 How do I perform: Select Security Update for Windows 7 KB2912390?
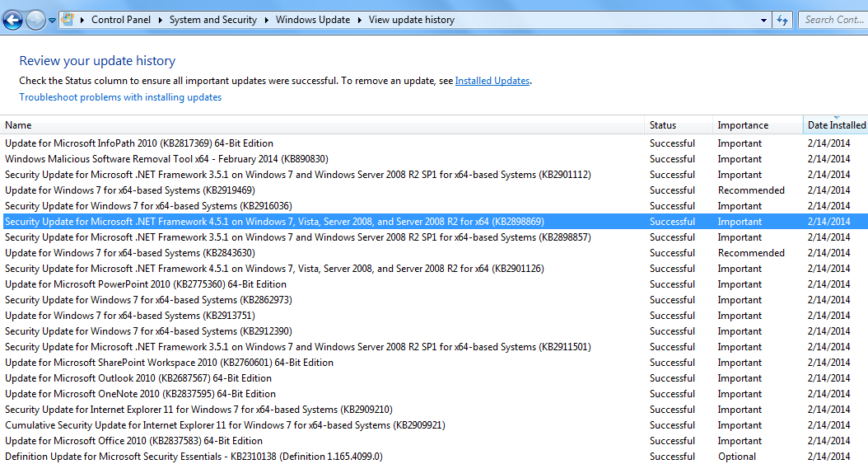[434, 331]
